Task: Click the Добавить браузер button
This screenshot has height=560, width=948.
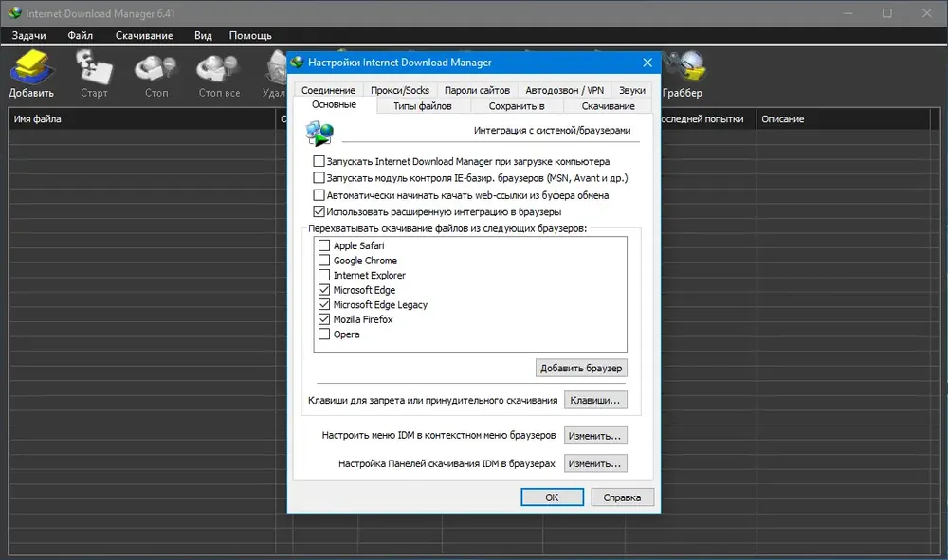Action: point(581,368)
